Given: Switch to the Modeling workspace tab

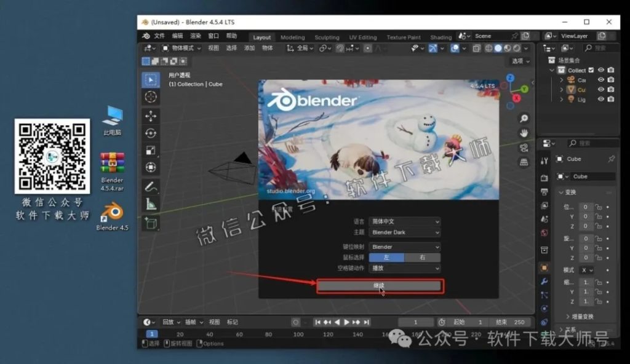Looking at the screenshot, I should click(293, 36).
